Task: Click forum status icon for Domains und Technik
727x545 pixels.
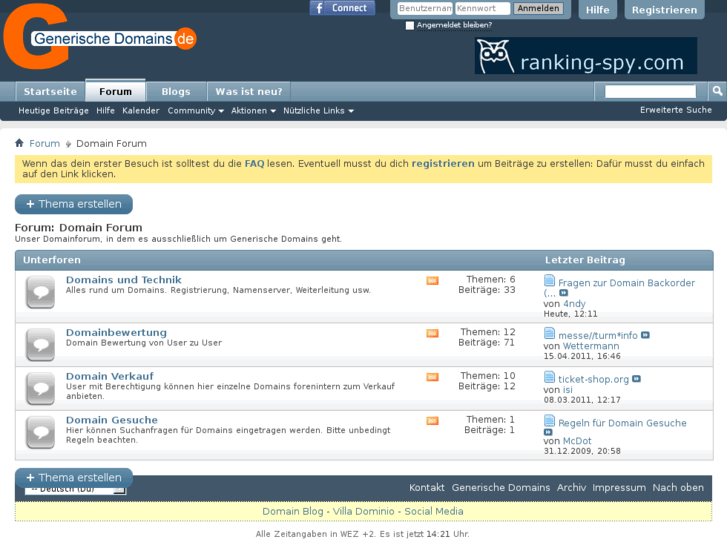Action: pos(40,292)
